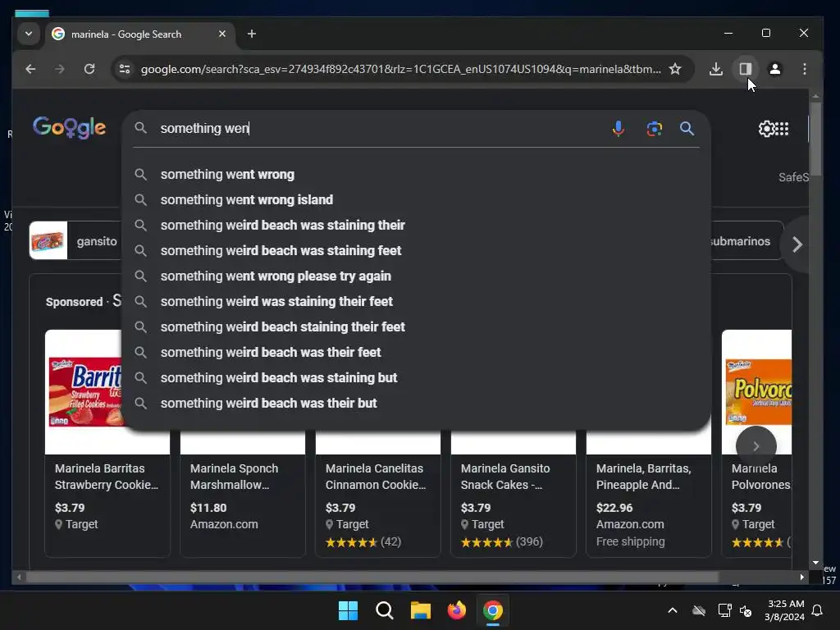Open the tab search dropdown arrow

tap(29, 34)
